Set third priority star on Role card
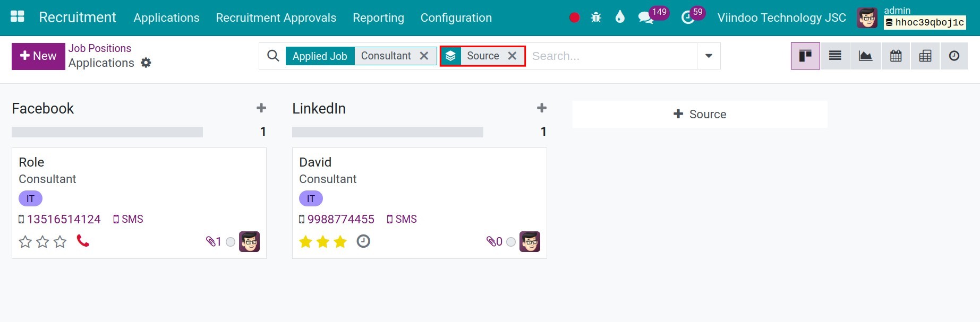Image resolution: width=980 pixels, height=322 pixels. [60, 242]
